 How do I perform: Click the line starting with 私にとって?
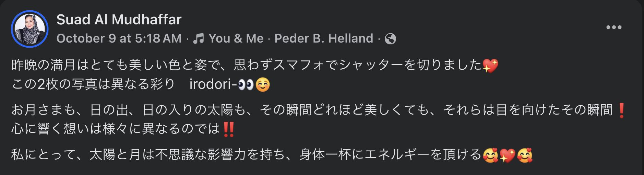coord(240,155)
